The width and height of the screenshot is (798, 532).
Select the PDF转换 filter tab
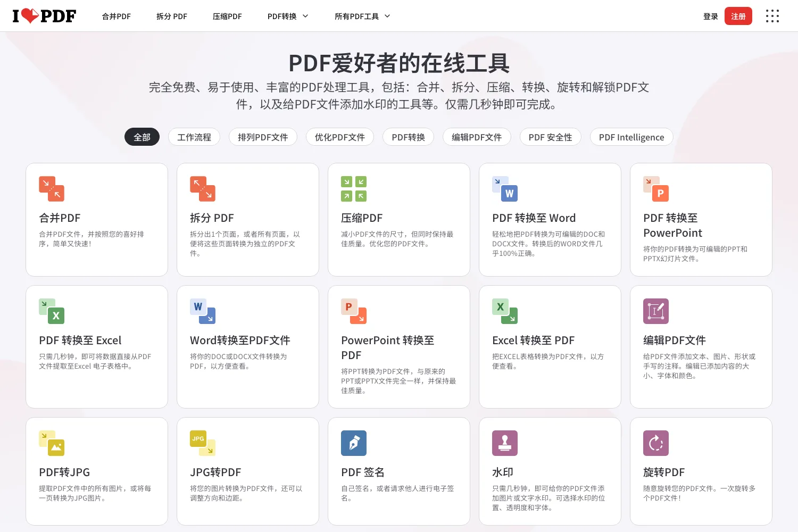[x=409, y=137]
